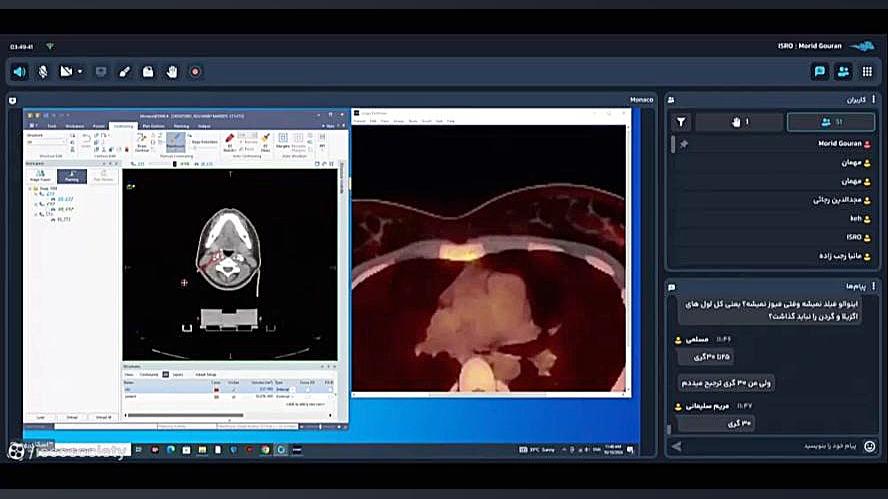Toggle the users panel icon in top bar
Image resolution: width=888 pixels, height=499 pixels.
[x=843, y=72]
